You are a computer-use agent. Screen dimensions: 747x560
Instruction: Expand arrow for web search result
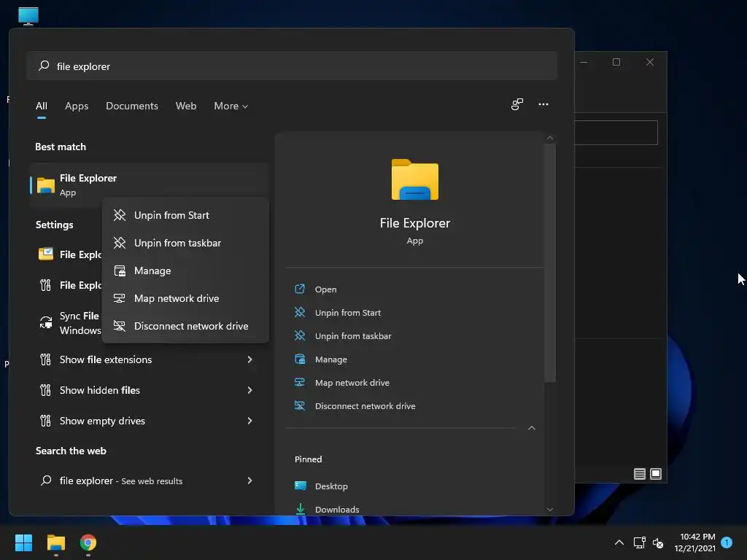(x=249, y=481)
